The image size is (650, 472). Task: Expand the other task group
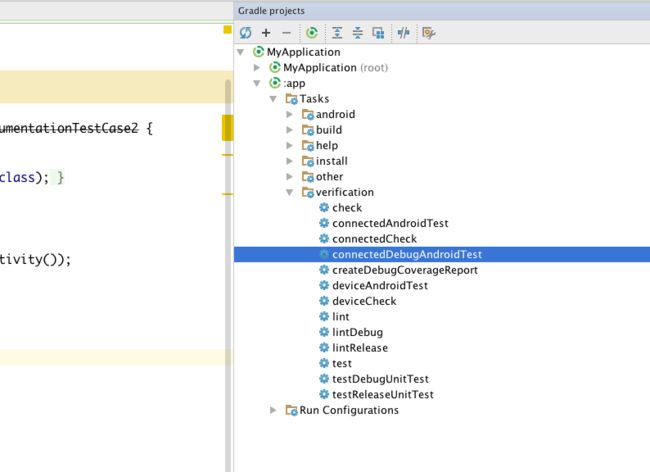tap(290, 177)
